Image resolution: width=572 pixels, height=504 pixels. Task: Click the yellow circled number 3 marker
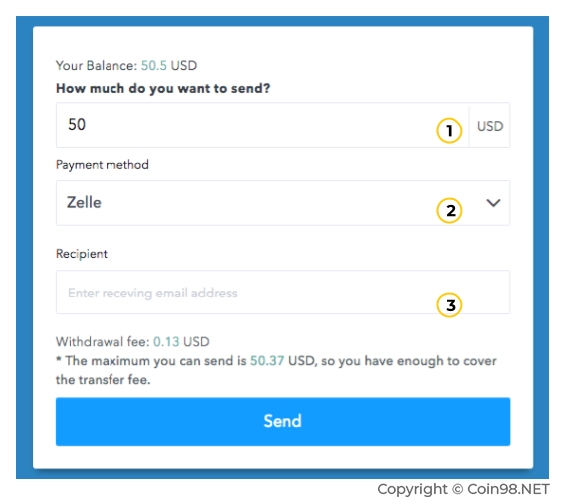pyautogui.click(x=449, y=305)
